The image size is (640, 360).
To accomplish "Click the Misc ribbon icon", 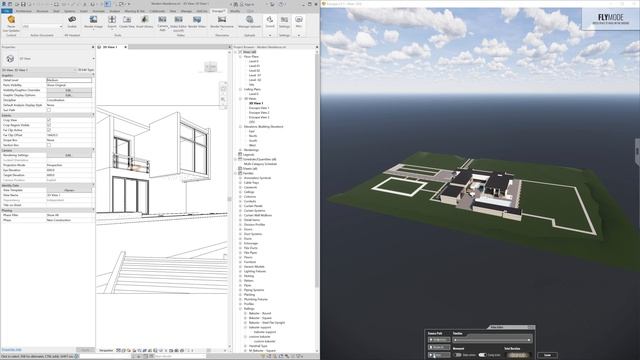I will pos(299,20).
